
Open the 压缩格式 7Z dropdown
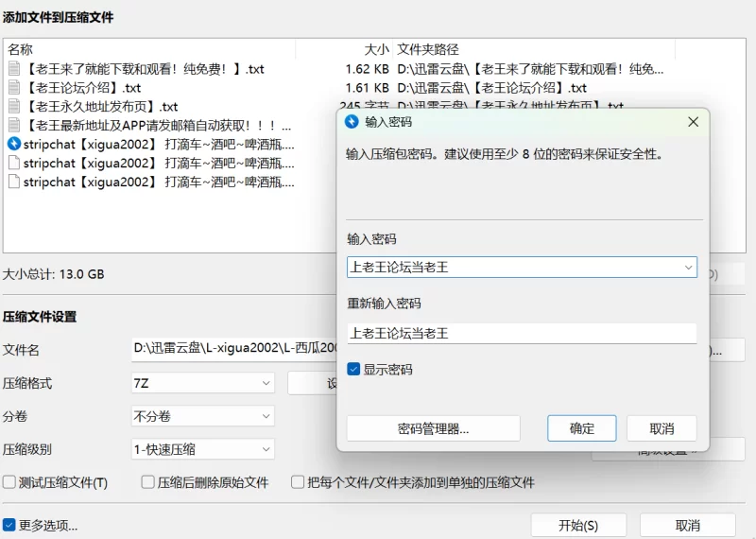203,383
